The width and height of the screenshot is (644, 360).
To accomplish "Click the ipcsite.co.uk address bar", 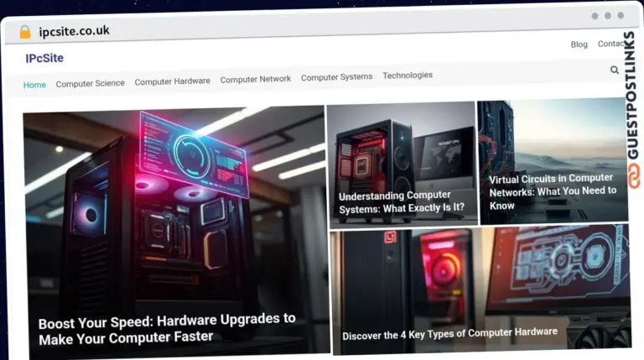I will point(74,31).
